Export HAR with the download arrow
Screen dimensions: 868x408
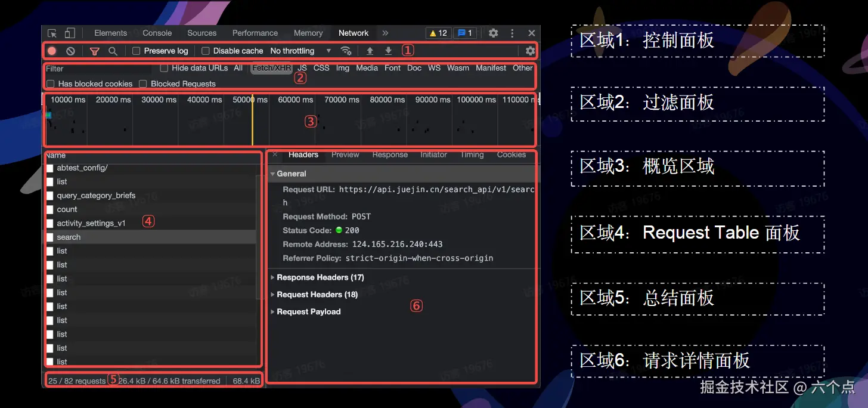point(388,51)
